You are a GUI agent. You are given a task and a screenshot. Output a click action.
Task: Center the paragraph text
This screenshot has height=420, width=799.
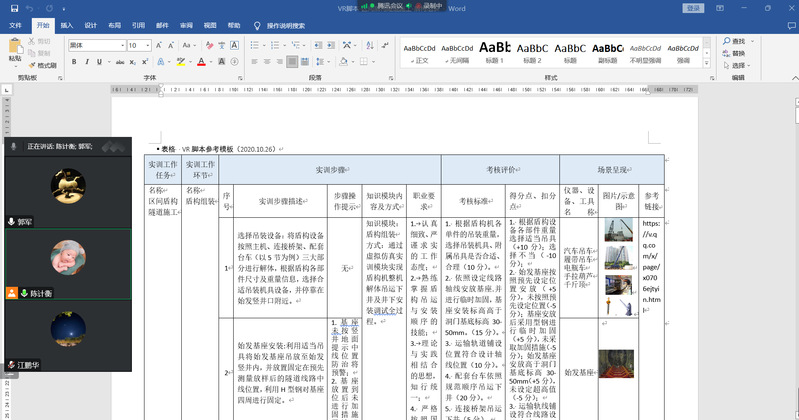[267, 62]
